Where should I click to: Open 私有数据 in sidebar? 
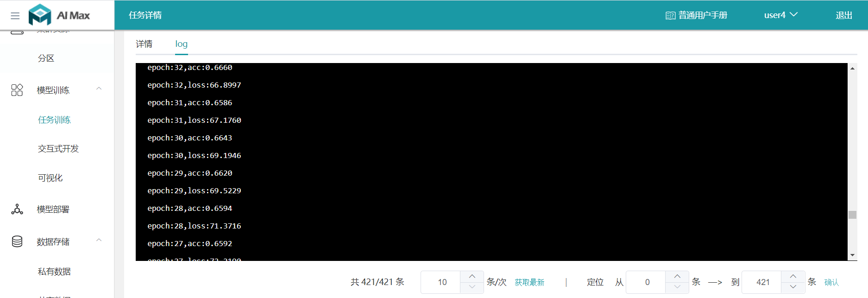click(x=54, y=271)
